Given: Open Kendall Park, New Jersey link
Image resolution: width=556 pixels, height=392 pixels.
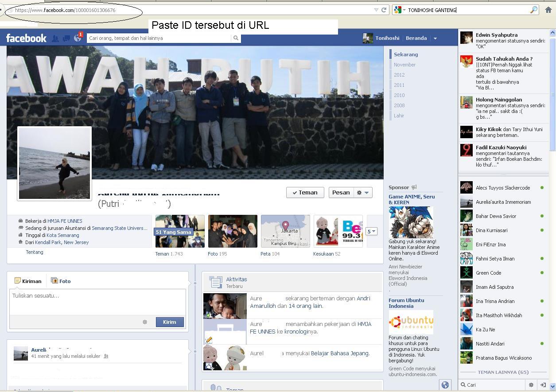Looking at the screenshot, I should pyautogui.click(x=62, y=242).
